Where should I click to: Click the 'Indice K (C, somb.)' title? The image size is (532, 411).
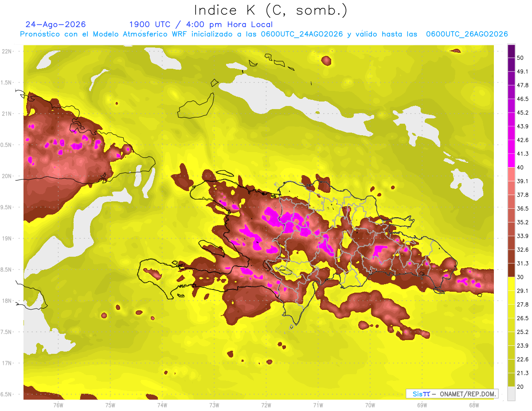[271, 11]
